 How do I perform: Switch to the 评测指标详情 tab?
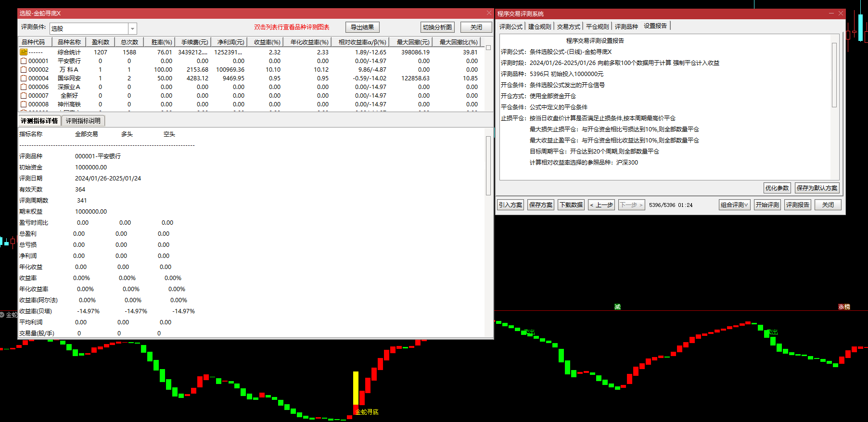(x=39, y=121)
